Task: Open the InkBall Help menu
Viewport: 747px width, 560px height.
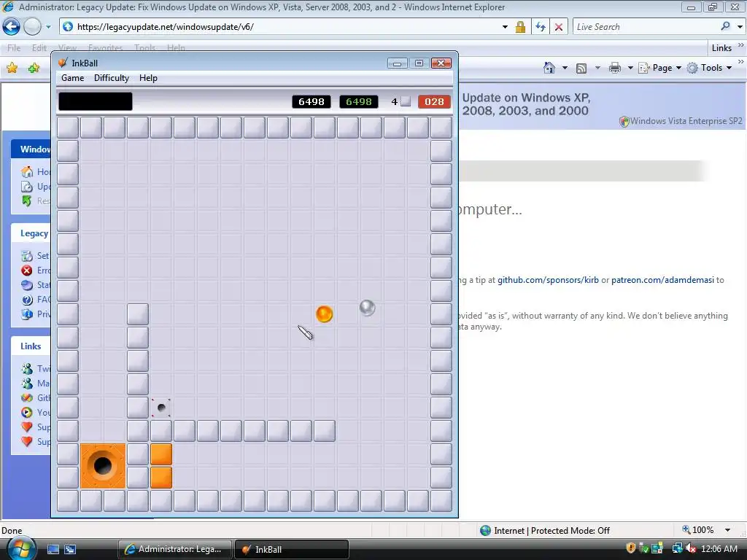Action: (148, 78)
